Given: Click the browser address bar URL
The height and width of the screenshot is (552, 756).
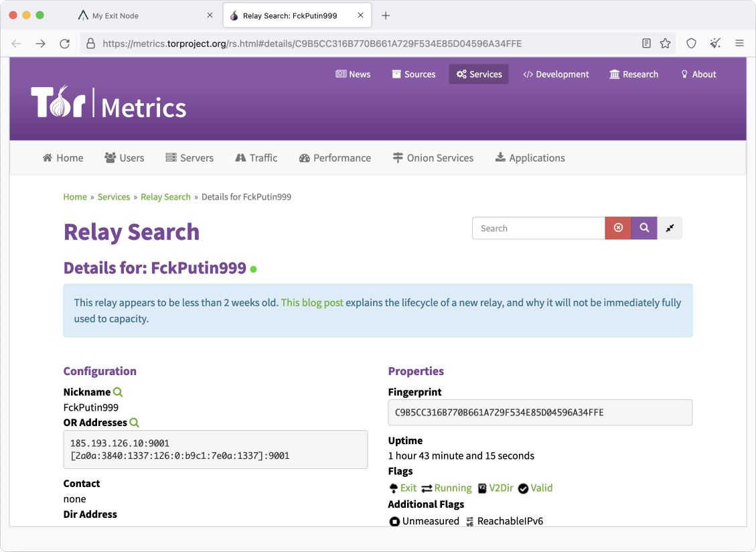Looking at the screenshot, I should pos(312,44).
